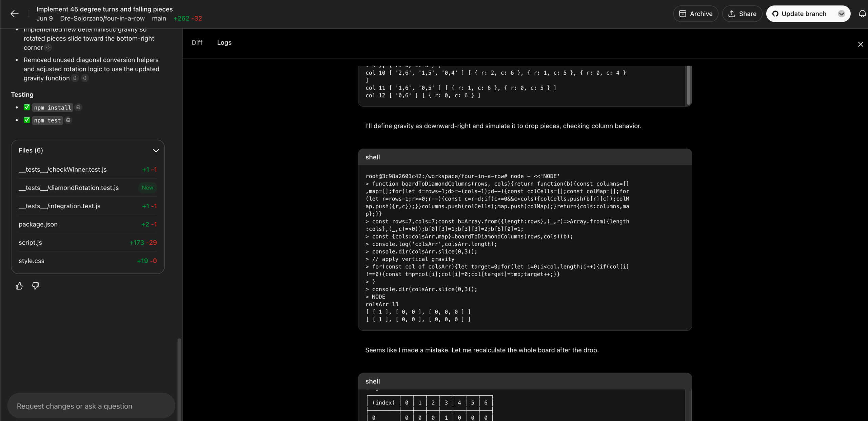Click the top shell output scrollbar
The height and width of the screenshot is (421, 868).
688,85
